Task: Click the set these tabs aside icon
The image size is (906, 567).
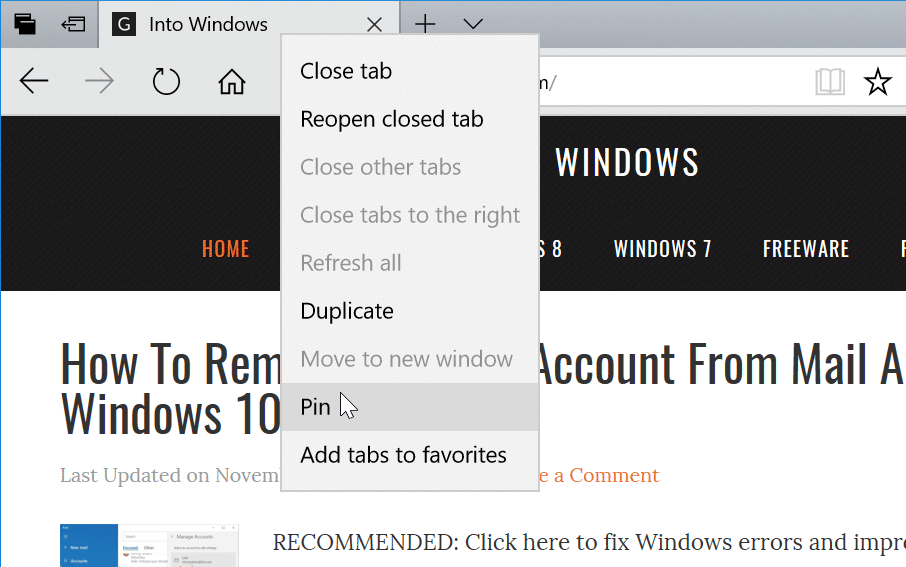Action: pyautogui.click(x=73, y=24)
